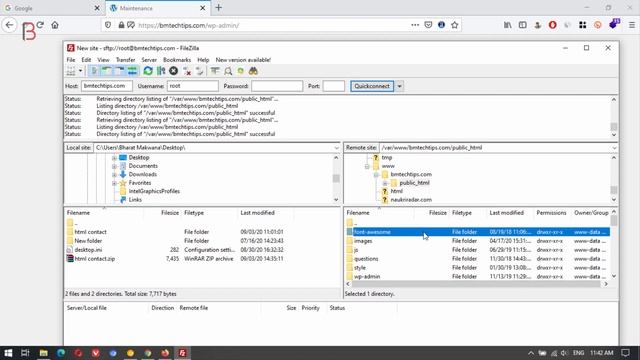Focus the Username input field
Image resolution: width=640 pixels, height=360 pixels.
point(193,86)
